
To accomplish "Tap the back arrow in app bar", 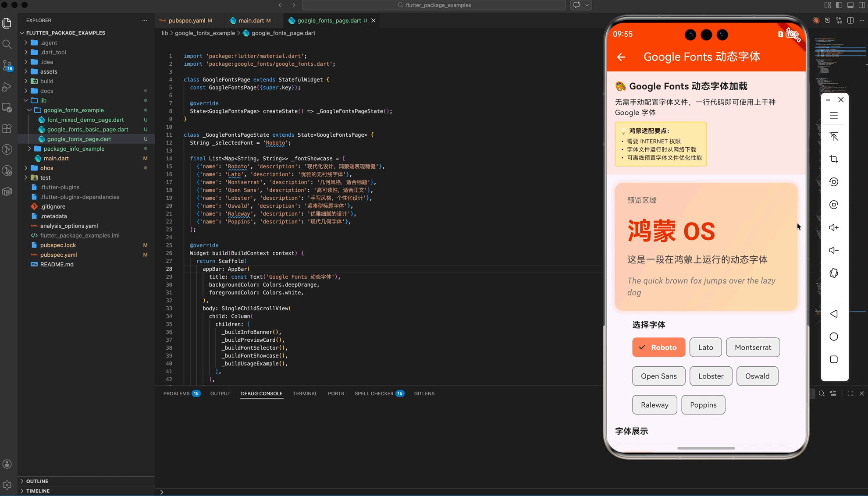I will 621,57.
